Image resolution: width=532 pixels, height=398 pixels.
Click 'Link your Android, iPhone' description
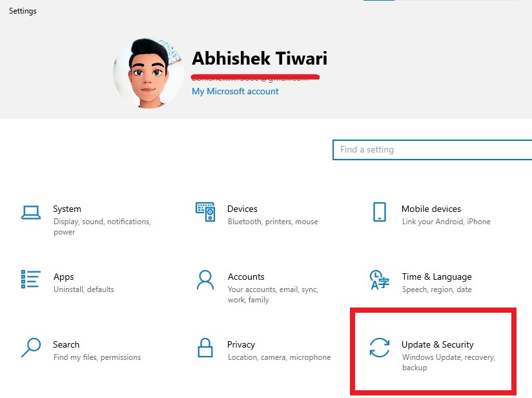click(446, 222)
